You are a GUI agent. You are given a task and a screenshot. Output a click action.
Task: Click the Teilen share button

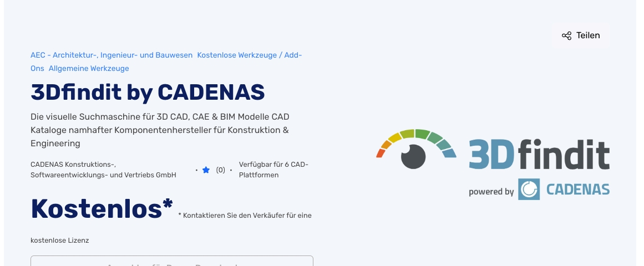coord(581,35)
